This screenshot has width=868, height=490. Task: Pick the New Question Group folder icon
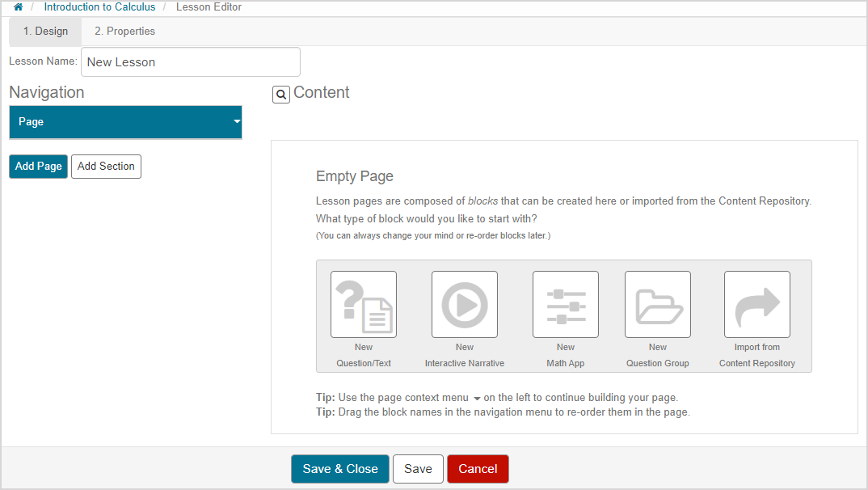pyautogui.click(x=658, y=304)
